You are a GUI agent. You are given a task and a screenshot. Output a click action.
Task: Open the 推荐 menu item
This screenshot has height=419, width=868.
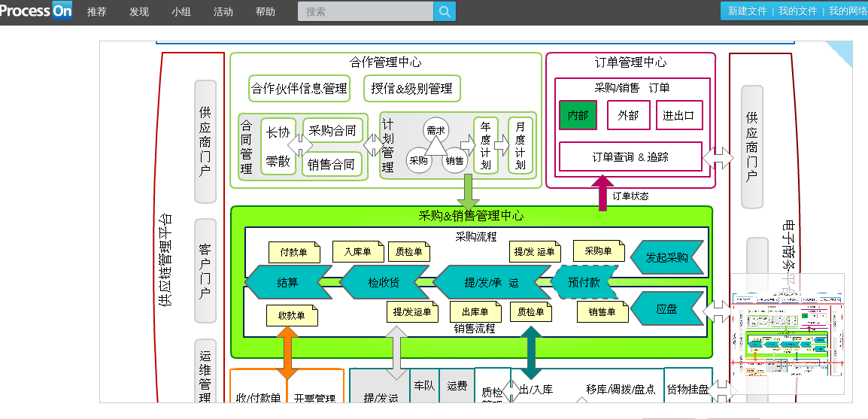[x=97, y=11]
